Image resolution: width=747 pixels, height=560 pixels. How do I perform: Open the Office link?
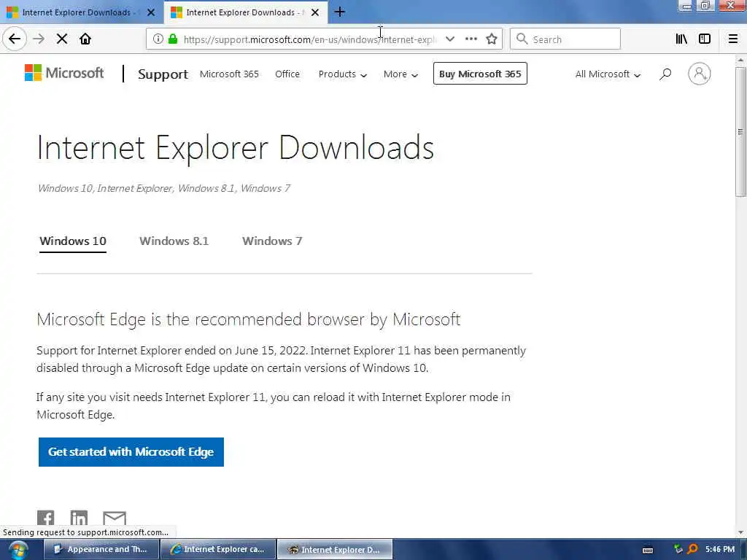click(287, 74)
